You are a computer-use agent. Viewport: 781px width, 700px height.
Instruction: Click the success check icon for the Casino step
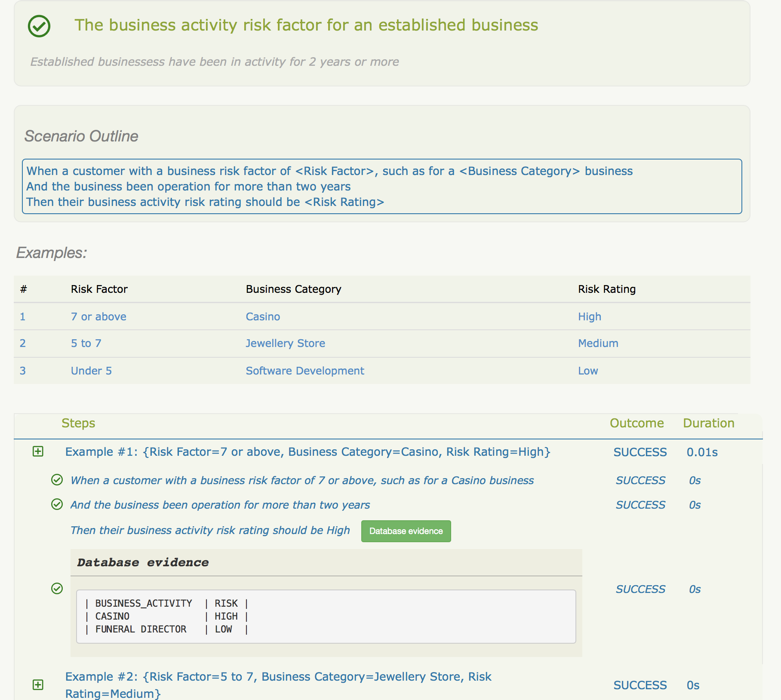coord(57,480)
